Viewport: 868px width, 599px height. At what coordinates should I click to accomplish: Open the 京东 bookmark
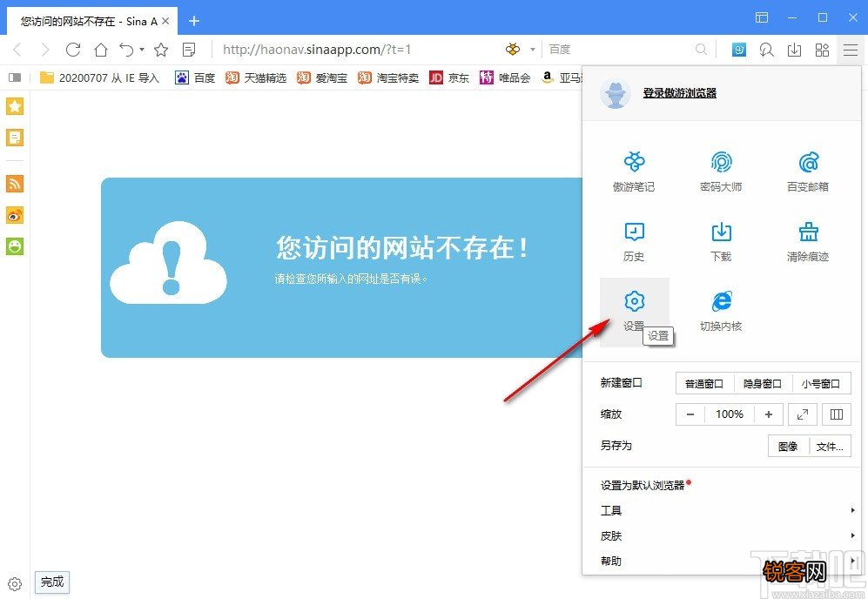pyautogui.click(x=449, y=77)
